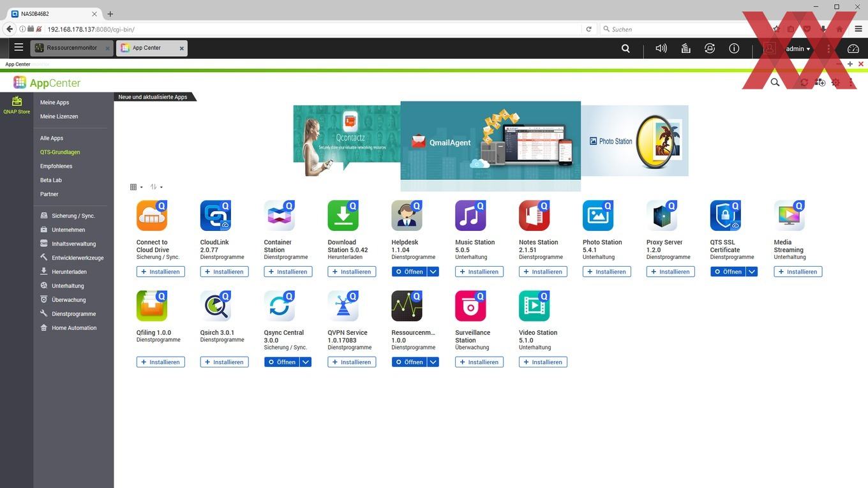Select the QNAP Store sidebar icon
Viewport: 868px width, 488px height.
17,105
